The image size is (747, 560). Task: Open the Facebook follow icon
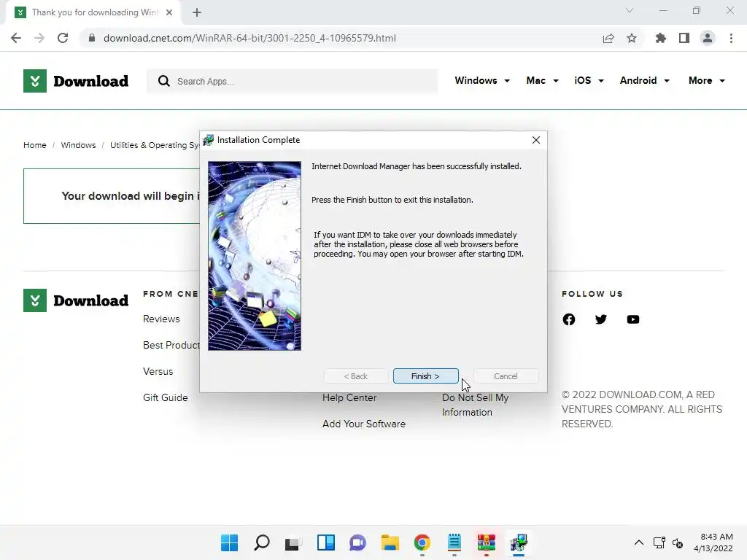(x=569, y=319)
